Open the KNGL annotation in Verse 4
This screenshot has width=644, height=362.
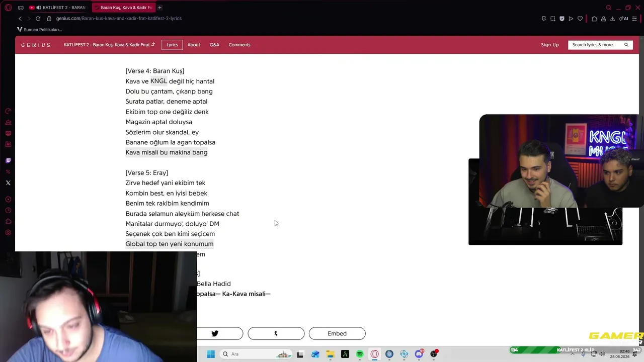(158, 81)
